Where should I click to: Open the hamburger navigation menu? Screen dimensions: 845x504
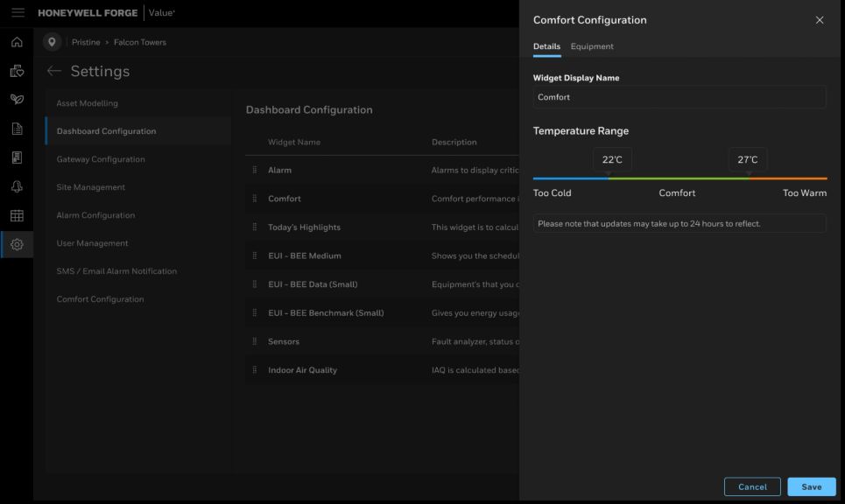tap(18, 12)
